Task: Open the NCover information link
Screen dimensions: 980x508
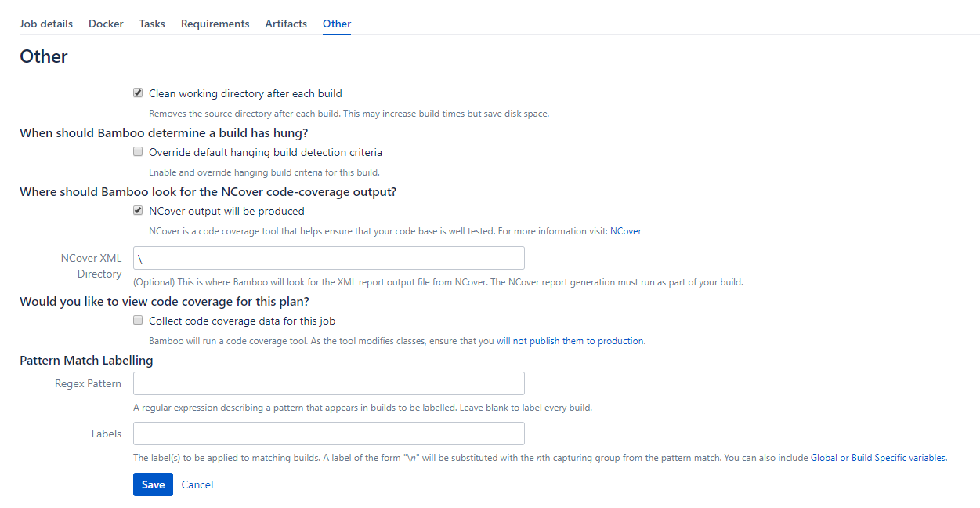Action: [625, 231]
